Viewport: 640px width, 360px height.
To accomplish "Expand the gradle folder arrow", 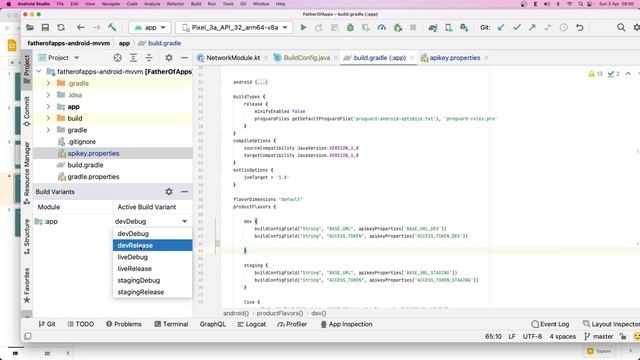I will click(48, 130).
